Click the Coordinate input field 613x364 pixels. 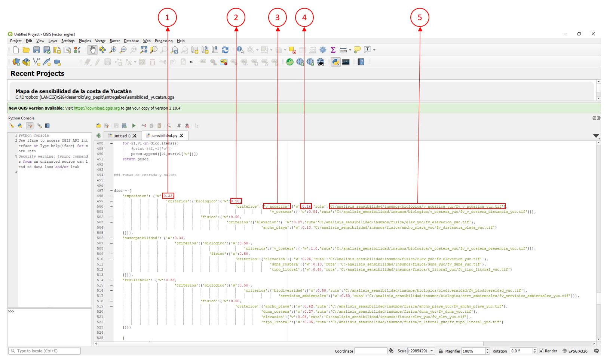371,351
